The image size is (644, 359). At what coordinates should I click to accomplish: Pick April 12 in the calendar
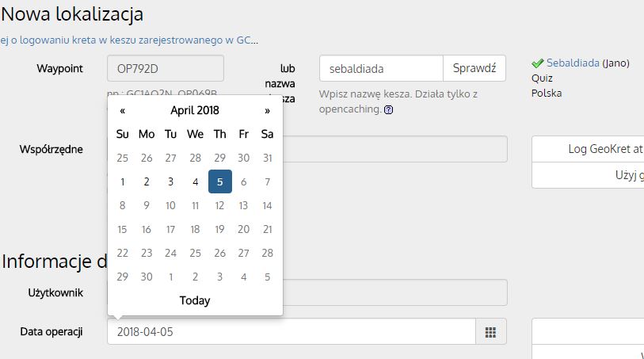[x=219, y=205]
